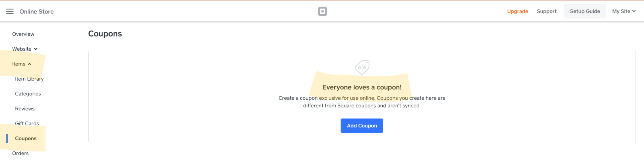Open the Support link
Image resolution: width=644 pixels, height=163 pixels.
(x=547, y=11)
